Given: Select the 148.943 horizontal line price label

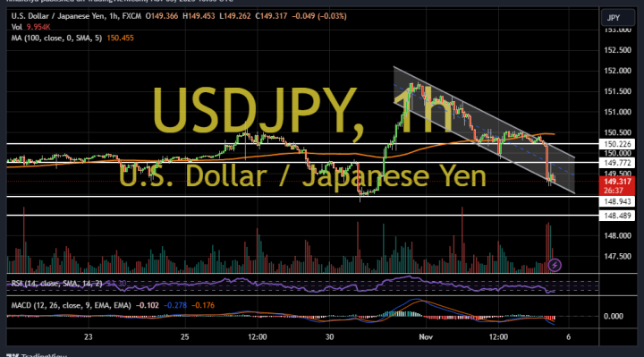Looking at the screenshot, I should click(617, 201).
